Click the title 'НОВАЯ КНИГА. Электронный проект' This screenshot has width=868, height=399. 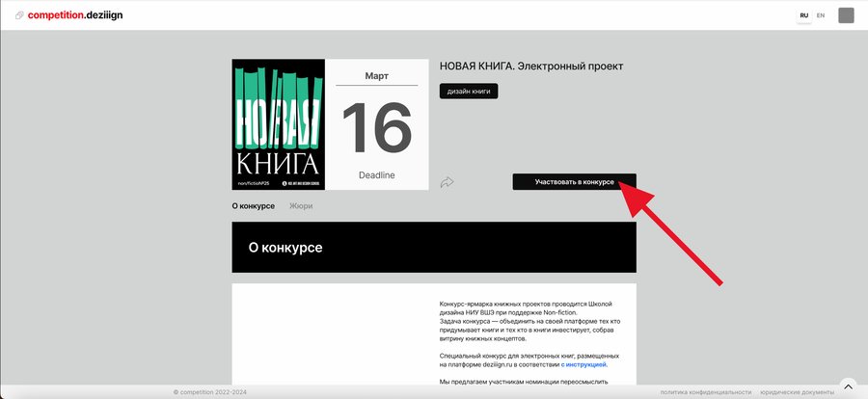[x=531, y=66]
